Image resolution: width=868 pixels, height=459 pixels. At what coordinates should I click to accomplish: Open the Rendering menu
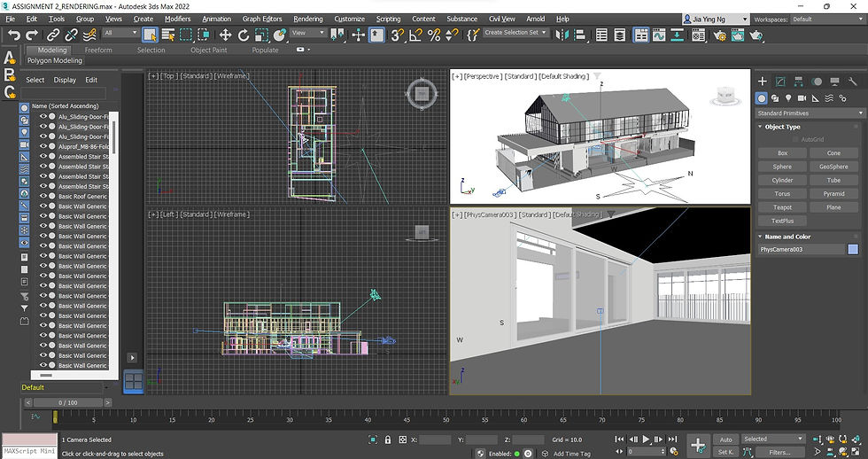308,19
